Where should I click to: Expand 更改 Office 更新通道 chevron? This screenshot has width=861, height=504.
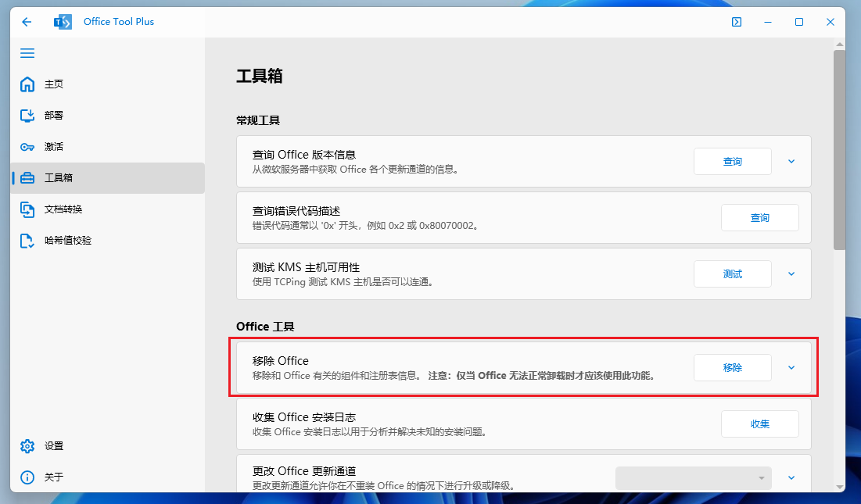click(x=791, y=477)
